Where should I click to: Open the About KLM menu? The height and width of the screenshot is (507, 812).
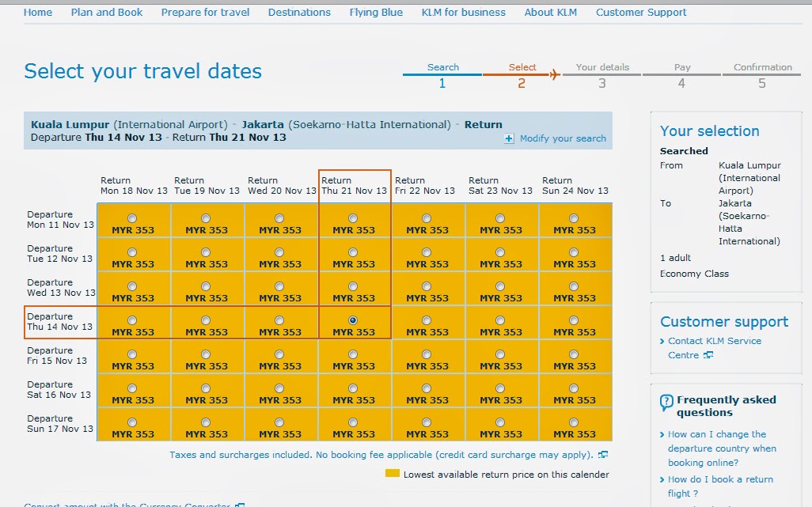551,13
